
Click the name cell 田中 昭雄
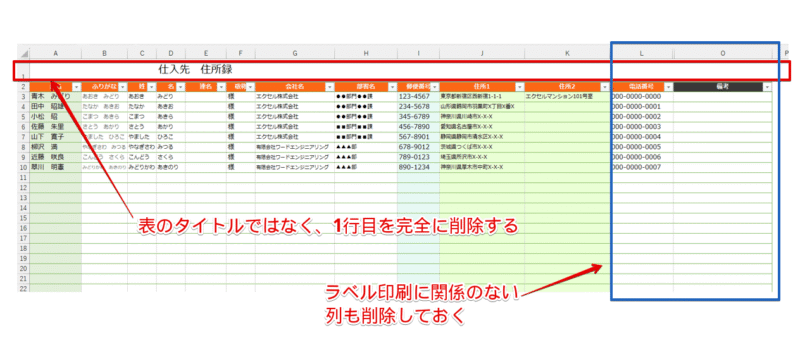click(x=55, y=107)
